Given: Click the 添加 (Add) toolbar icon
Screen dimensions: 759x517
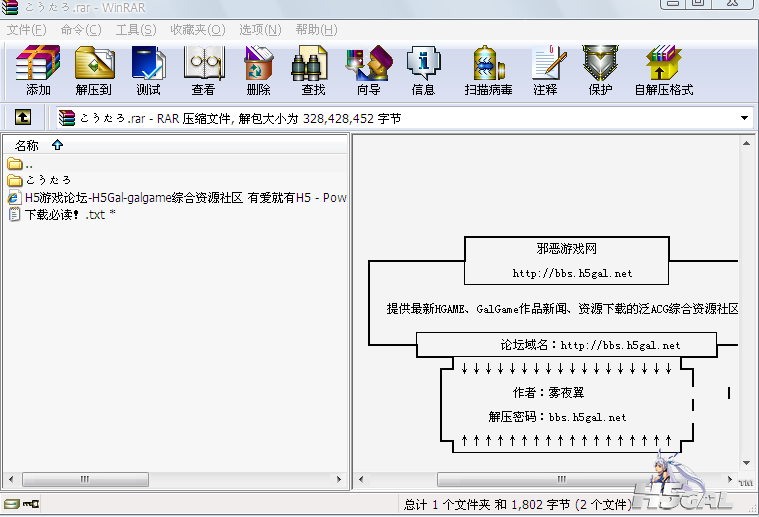Looking at the screenshot, I should click(38, 70).
